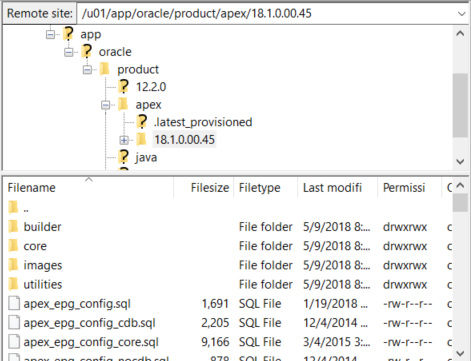The image size is (471, 361).
Task: Click the core folder icon
Action: [x=13, y=246]
